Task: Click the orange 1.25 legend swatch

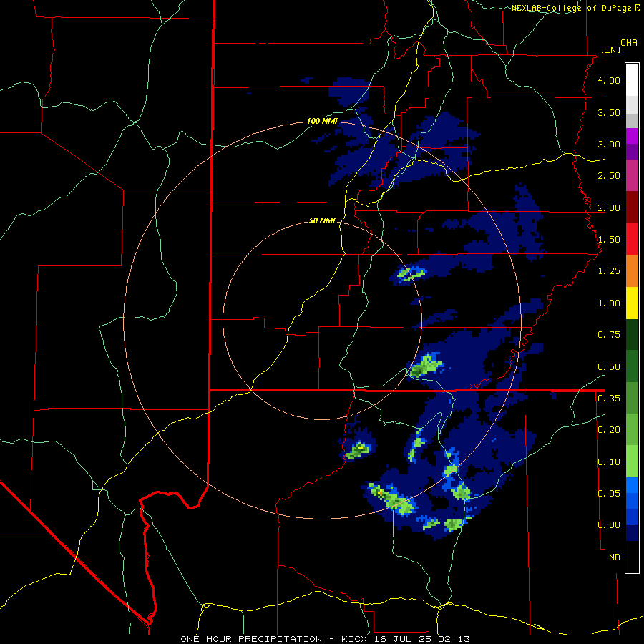Action: (632, 270)
